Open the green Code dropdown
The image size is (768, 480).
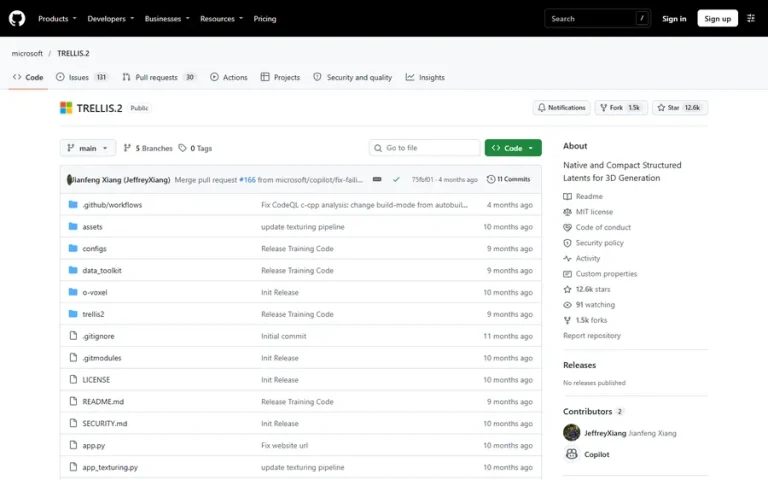[513, 148]
